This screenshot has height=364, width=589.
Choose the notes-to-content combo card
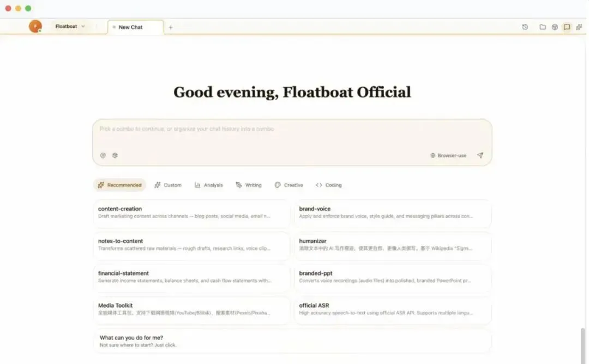[x=191, y=245]
